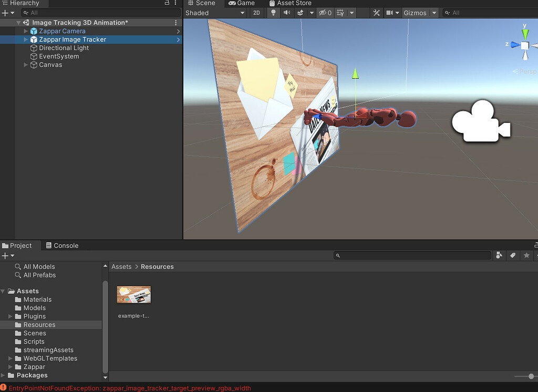Screen dimensions: 538x392
Task: Select the Directional Light object
Action: click(x=64, y=47)
